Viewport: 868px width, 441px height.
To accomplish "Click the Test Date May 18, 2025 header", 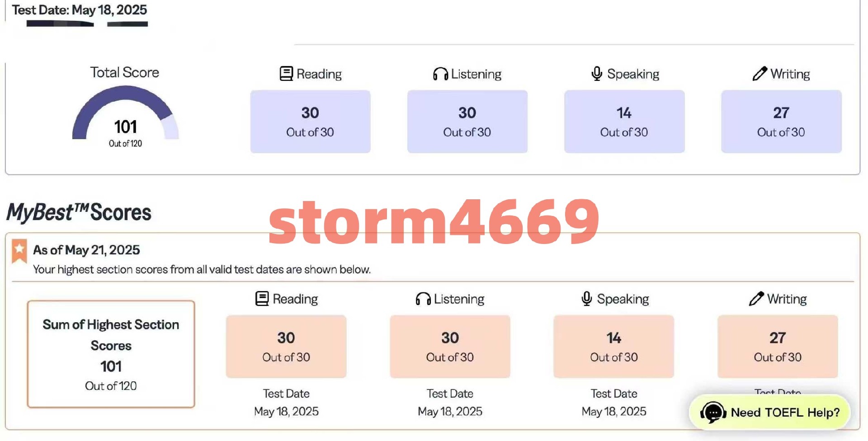I will tap(80, 10).
